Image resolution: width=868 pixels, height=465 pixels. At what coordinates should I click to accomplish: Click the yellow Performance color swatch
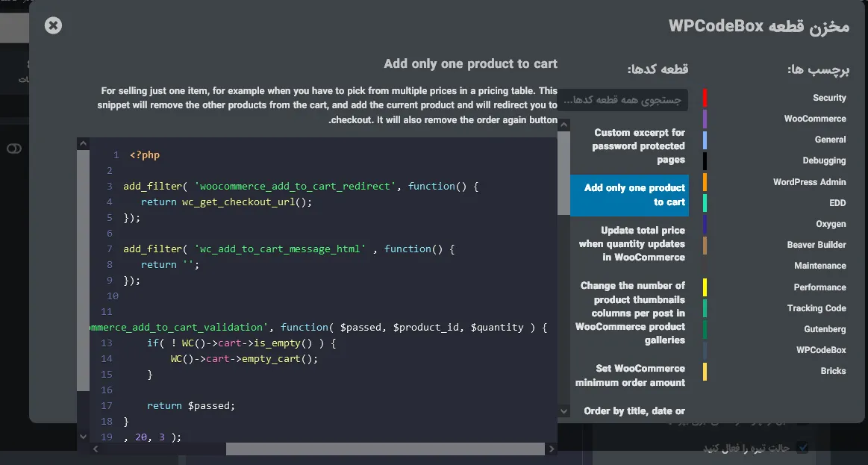[x=705, y=287]
